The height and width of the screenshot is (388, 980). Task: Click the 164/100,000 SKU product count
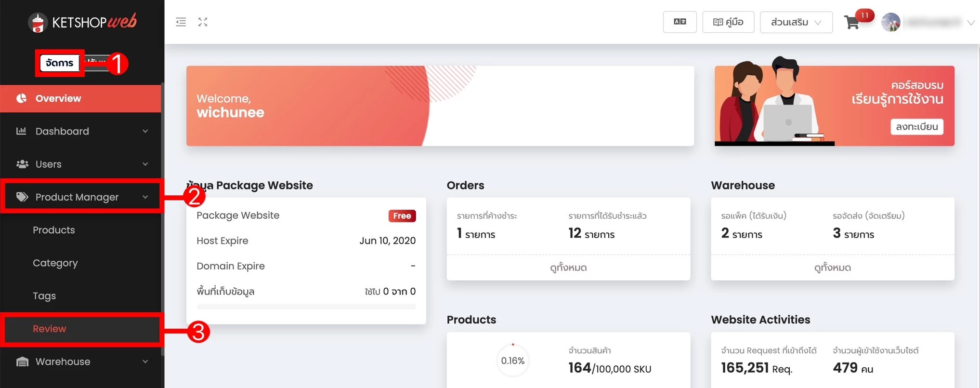[610, 368]
